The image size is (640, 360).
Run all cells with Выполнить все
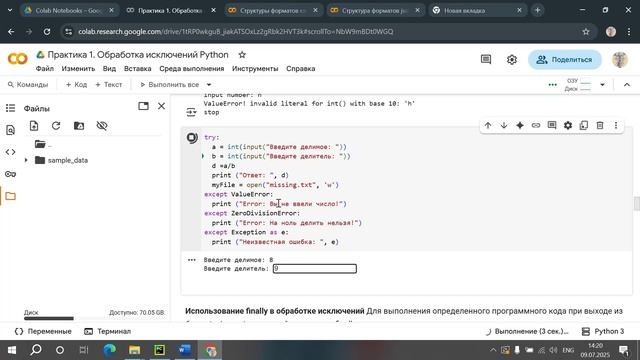pyautogui.click(x=169, y=84)
